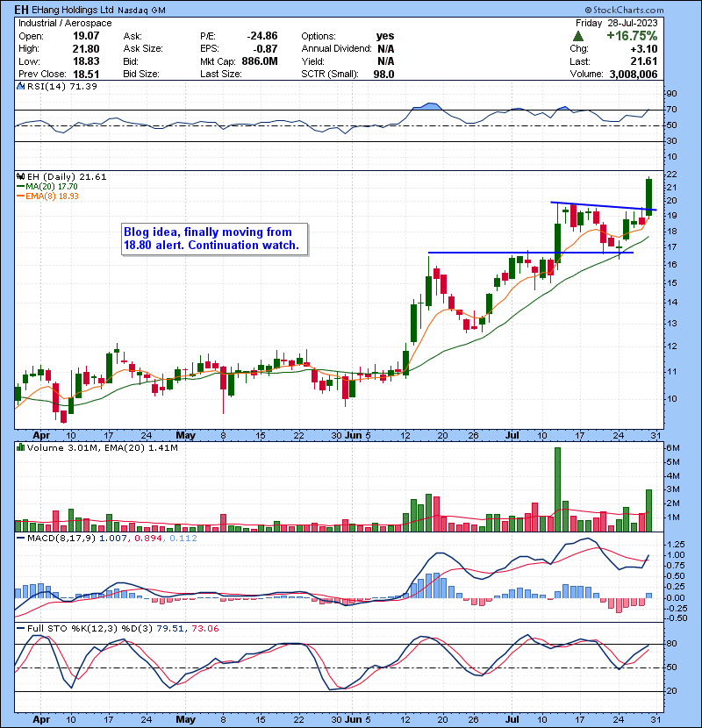702x728 pixels.
Task: Click the MACD histogram value 0.112
Action: click(183, 539)
